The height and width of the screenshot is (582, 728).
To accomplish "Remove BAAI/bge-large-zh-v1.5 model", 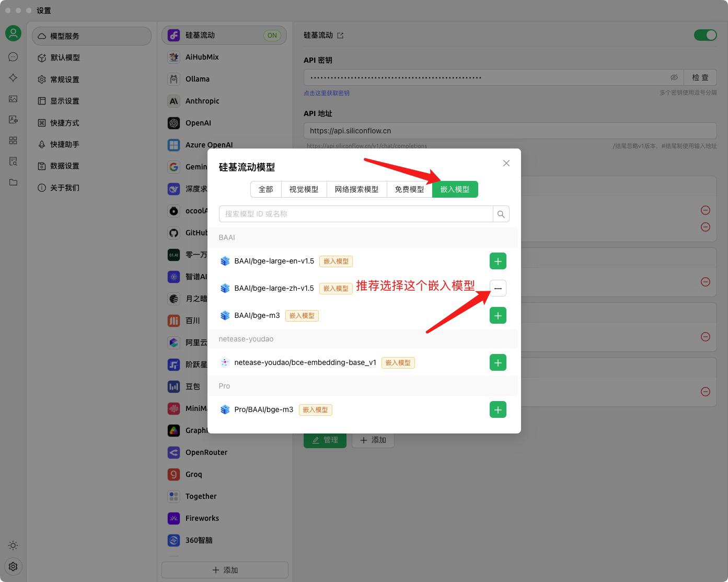I will (x=498, y=288).
